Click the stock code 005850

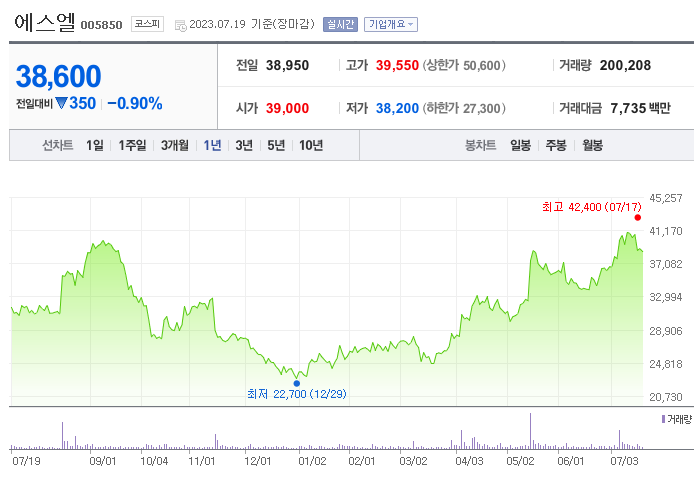click(101, 25)
